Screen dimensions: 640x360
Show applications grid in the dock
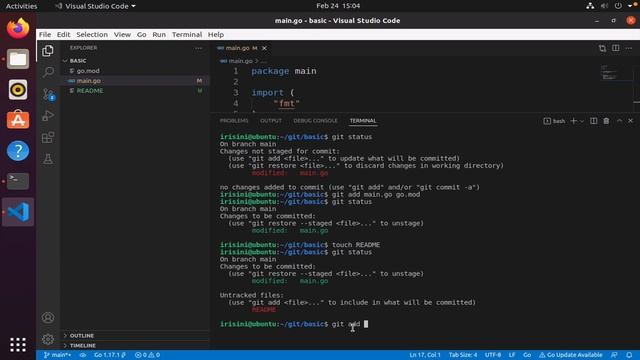point(18,344)
